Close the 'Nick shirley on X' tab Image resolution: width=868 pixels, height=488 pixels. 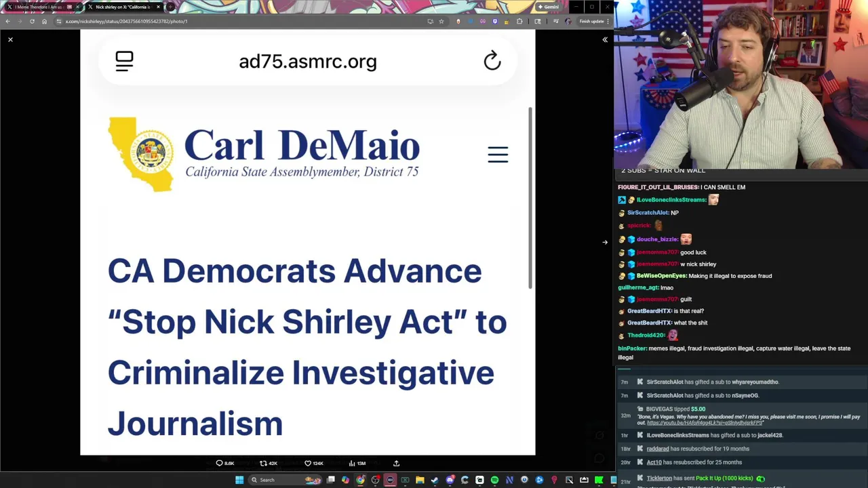point(158,7)
